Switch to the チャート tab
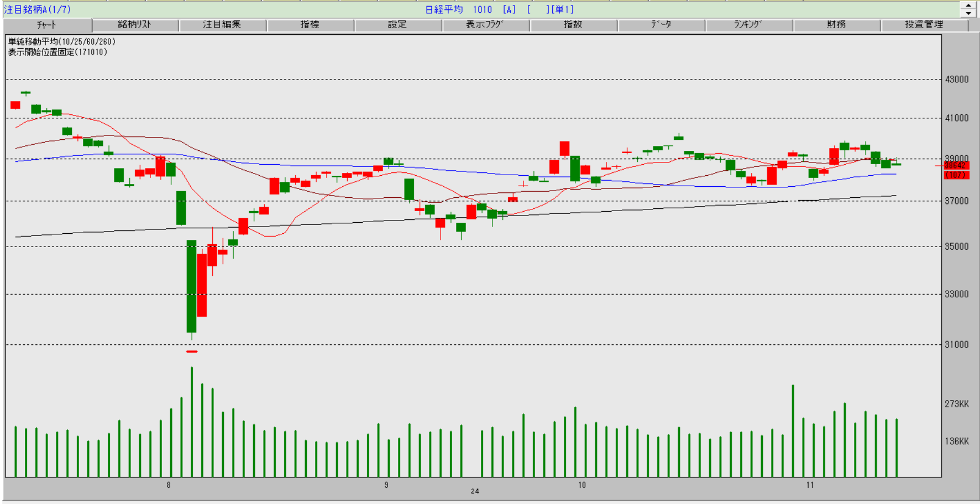 point(48,25)
